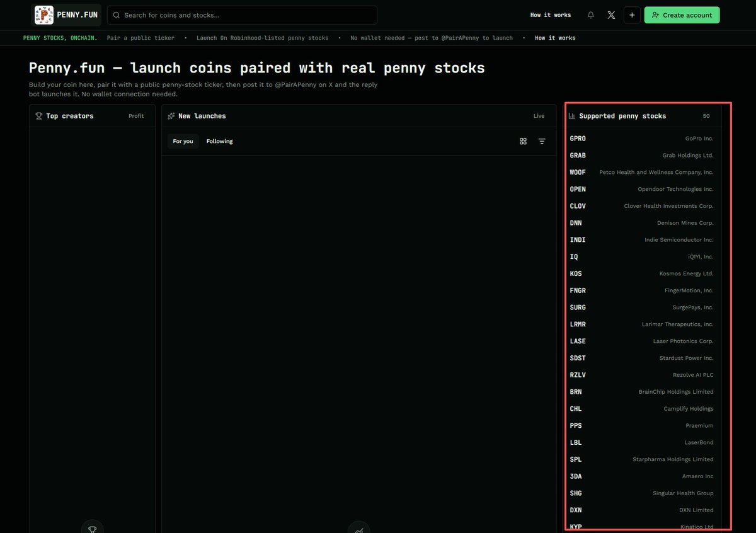
Task: Select the OPEN Opendoor Technologies row
Action: (641, 189)
